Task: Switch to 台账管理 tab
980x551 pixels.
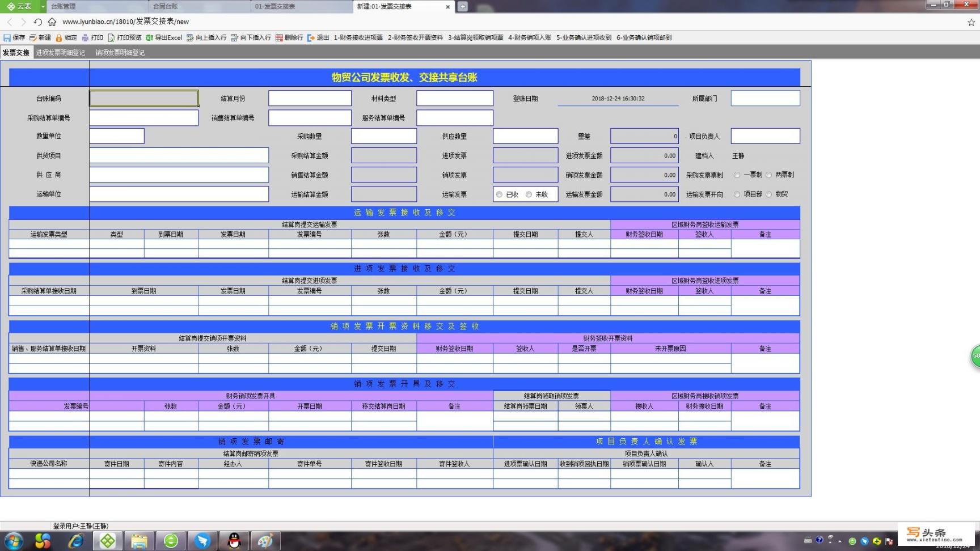Action: [x=96, y=6]
